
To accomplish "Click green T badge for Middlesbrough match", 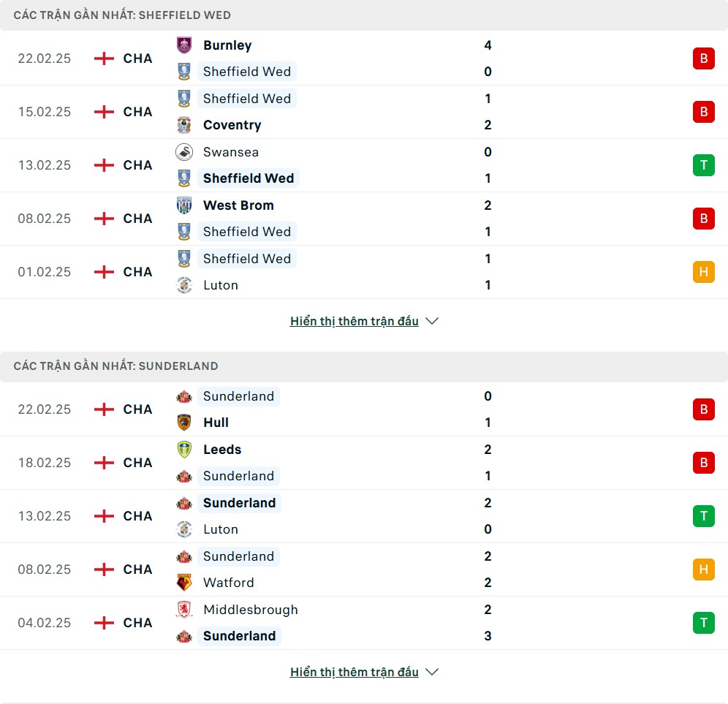I will (703, 623).
